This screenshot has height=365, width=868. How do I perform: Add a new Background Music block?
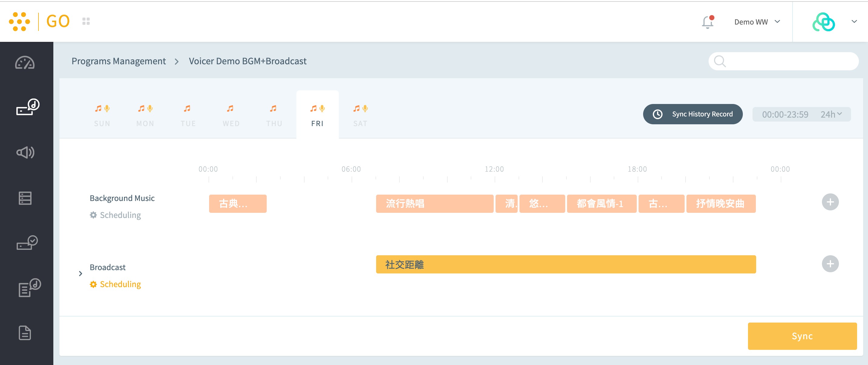tap(830, 202)
